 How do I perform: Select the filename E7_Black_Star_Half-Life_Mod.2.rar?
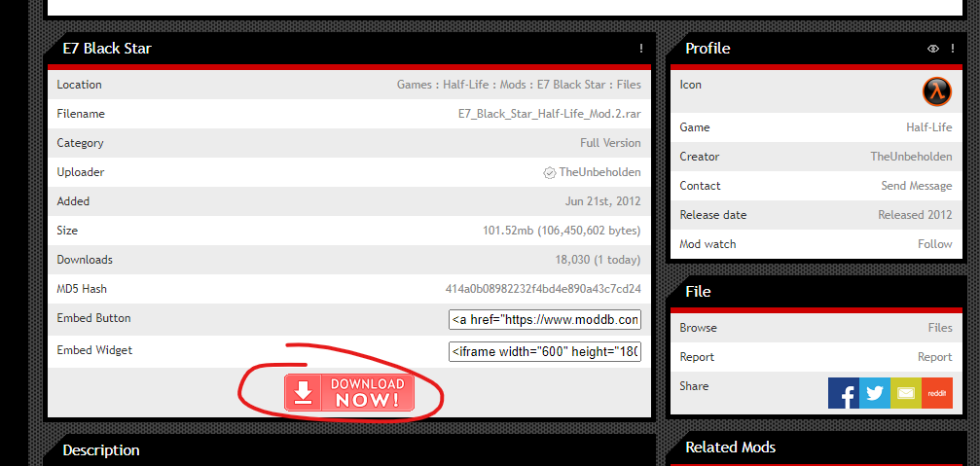[x=550, y=114]
